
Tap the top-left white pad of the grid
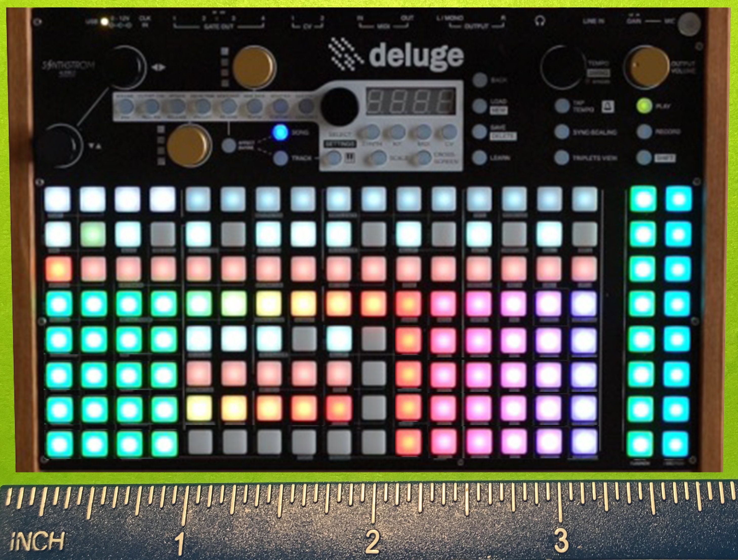[58, 199]
